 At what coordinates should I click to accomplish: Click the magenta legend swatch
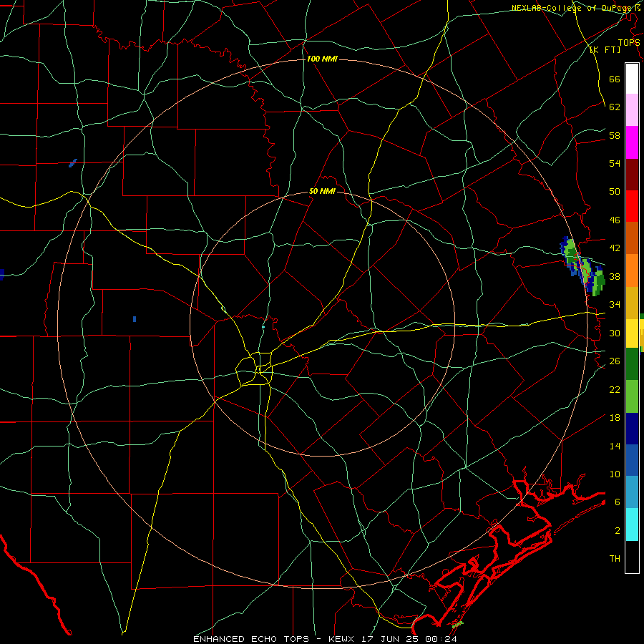(632, 142)
